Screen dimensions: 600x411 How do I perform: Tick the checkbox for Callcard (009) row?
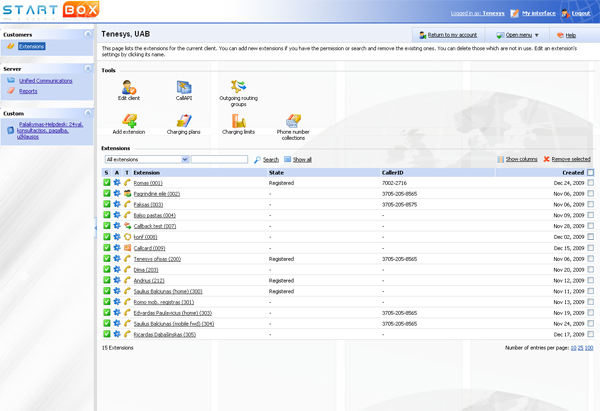590,248
